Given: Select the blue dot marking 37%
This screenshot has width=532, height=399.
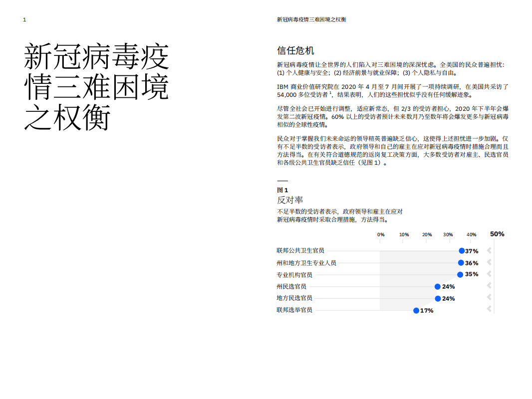Looking at the screenshot, I should 462,251.
